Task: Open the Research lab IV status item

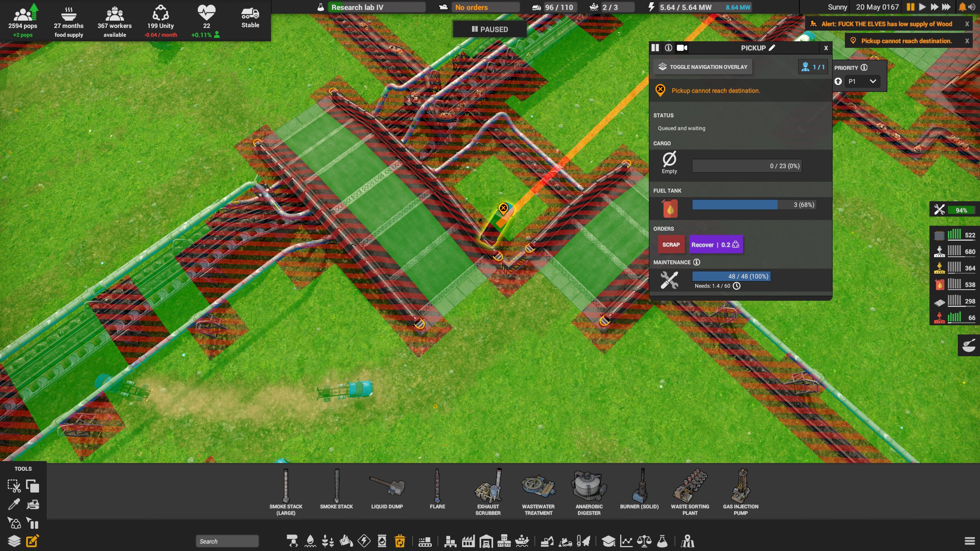Action: pyautogui.click(x=376, y=7)
